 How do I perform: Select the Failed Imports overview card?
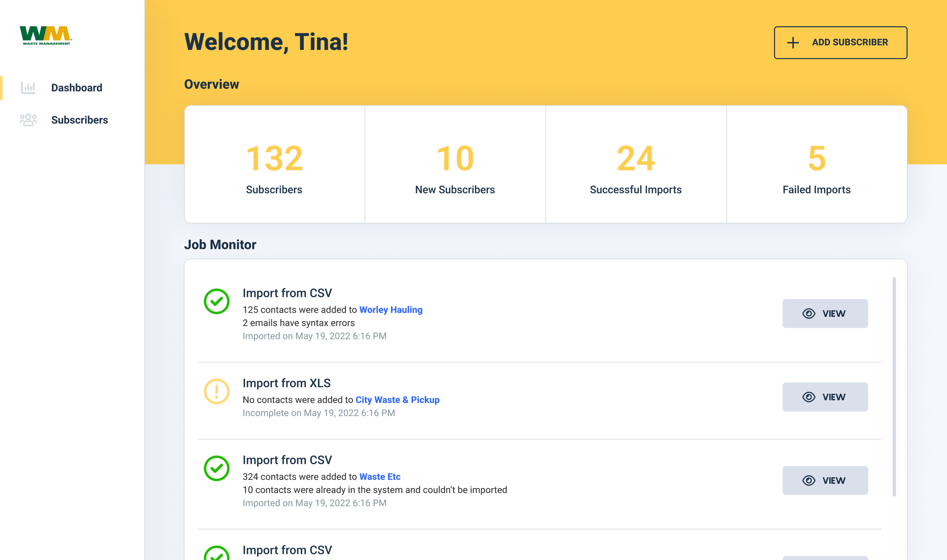point(816,164)
